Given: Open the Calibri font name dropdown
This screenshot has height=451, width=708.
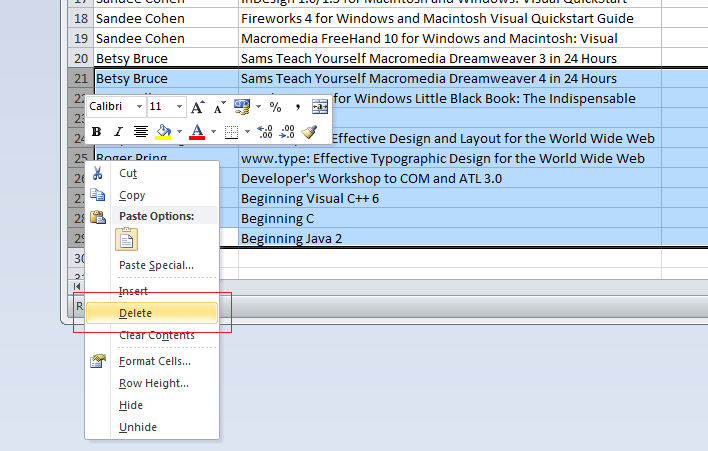Looking at the screenshot, I should 140,107.
